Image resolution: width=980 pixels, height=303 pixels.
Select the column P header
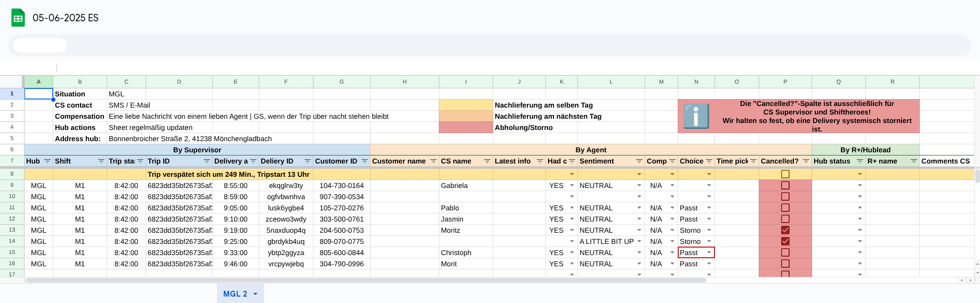pyautogui.click(x=785, y=82)
